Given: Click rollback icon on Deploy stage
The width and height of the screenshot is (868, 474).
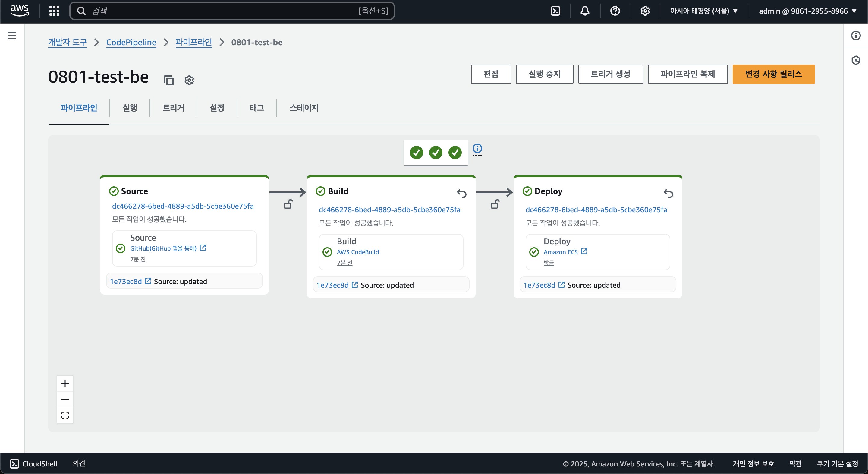Looking at the screenshot, I should pyautogui.click(x=668, y=193).
